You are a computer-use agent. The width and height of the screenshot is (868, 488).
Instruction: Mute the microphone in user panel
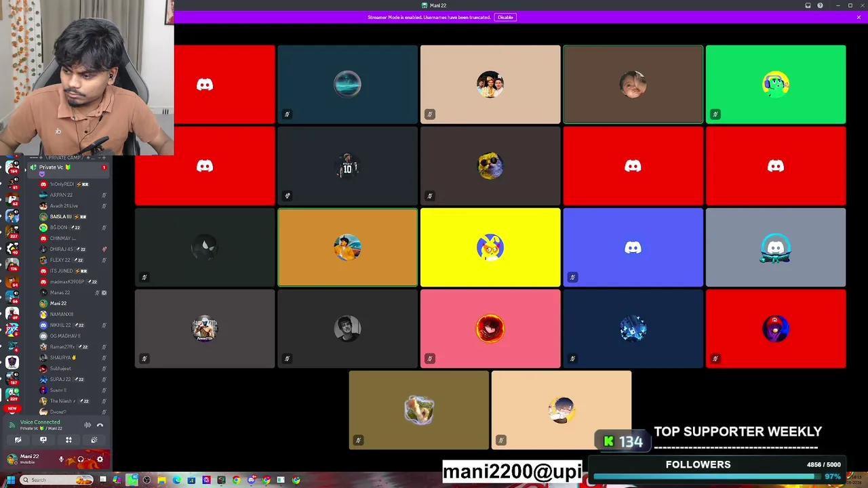click(x=61, y=460)
